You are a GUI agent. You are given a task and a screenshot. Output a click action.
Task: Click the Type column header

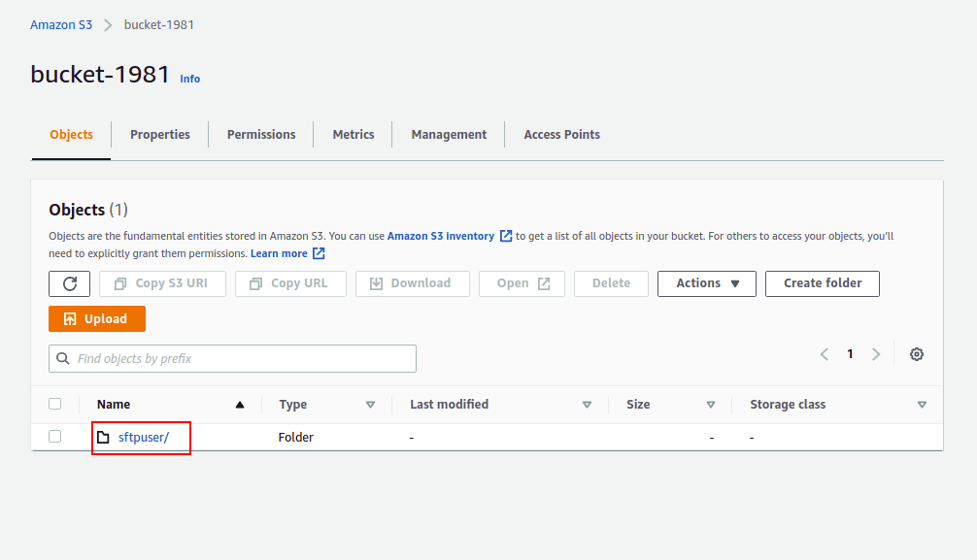click(293, 405)
